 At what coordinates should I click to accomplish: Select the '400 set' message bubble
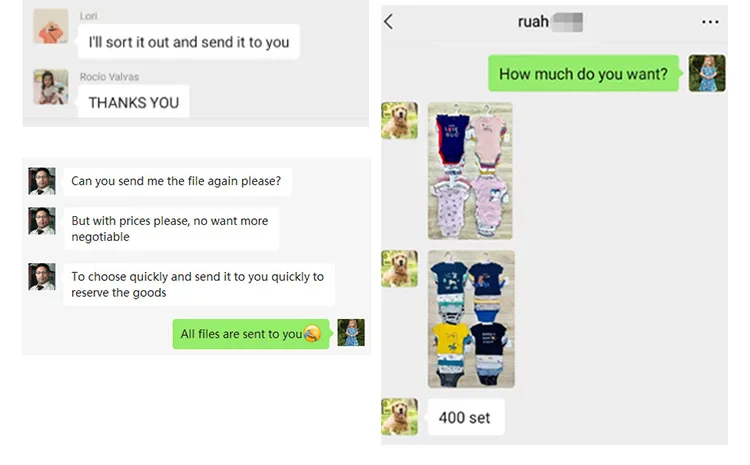click(x=466, y=417)
